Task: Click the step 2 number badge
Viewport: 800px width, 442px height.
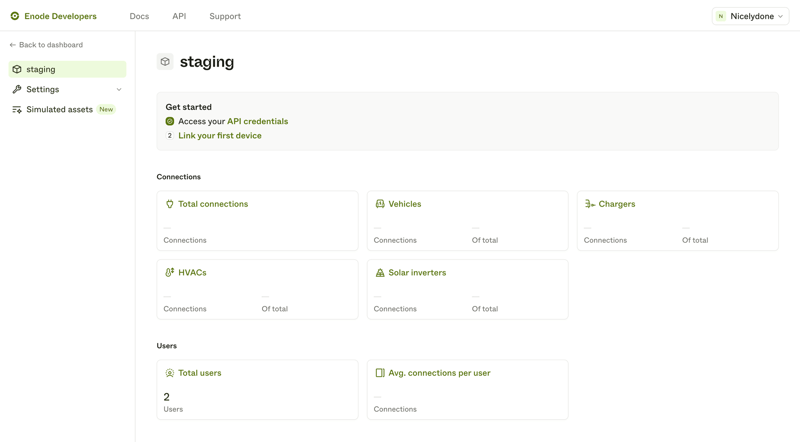Action: pos(170,136)
